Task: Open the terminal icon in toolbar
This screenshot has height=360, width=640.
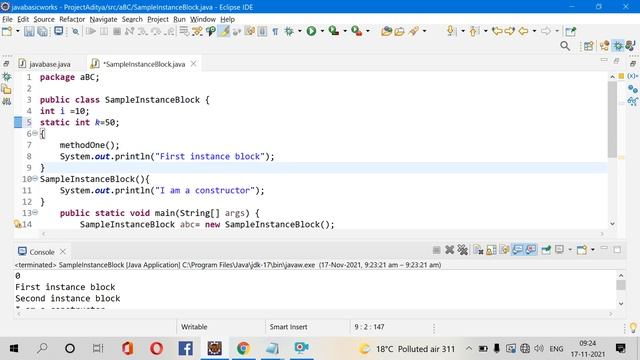Action: point(59,31)
